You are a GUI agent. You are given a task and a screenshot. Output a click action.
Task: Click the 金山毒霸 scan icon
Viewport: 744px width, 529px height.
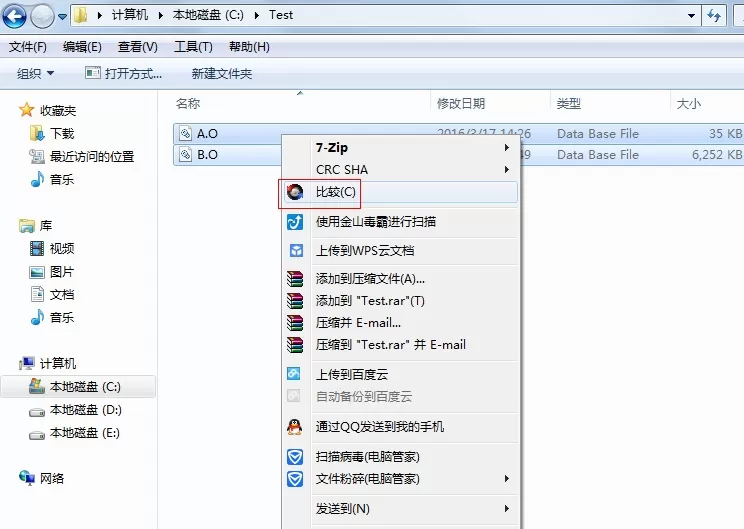pyautogui.click(x=295, y=222)
